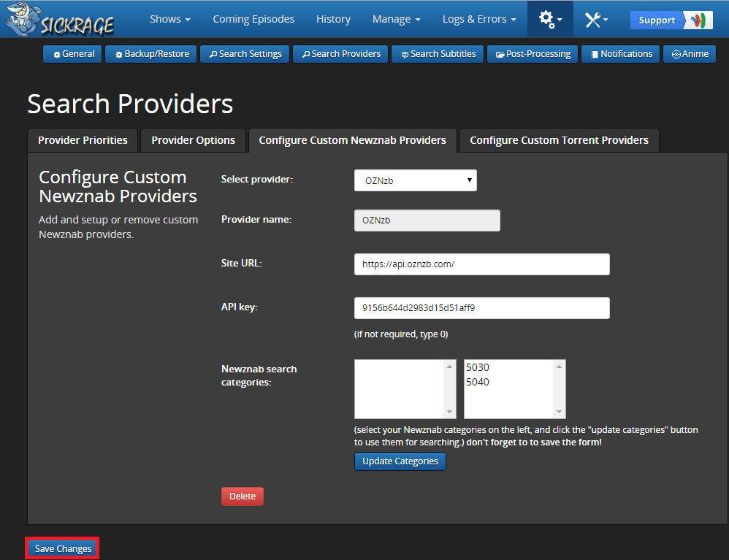Open Notifications settings
729x560 pixels.
click(x=620, y=54)
